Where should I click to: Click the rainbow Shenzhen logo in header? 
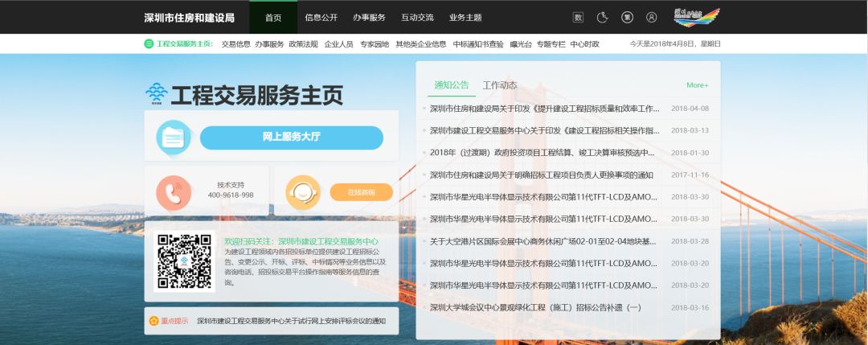pos(696,17)
